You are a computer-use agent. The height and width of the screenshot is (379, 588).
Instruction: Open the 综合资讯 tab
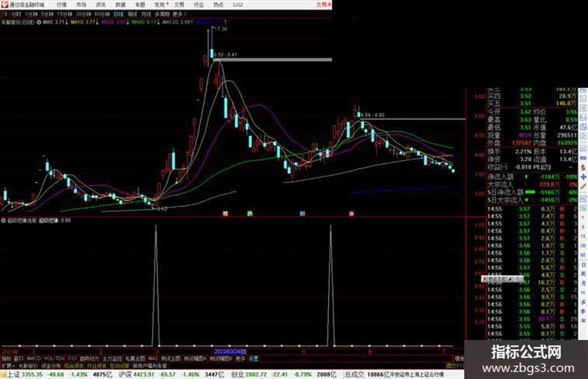click(74, 366)
